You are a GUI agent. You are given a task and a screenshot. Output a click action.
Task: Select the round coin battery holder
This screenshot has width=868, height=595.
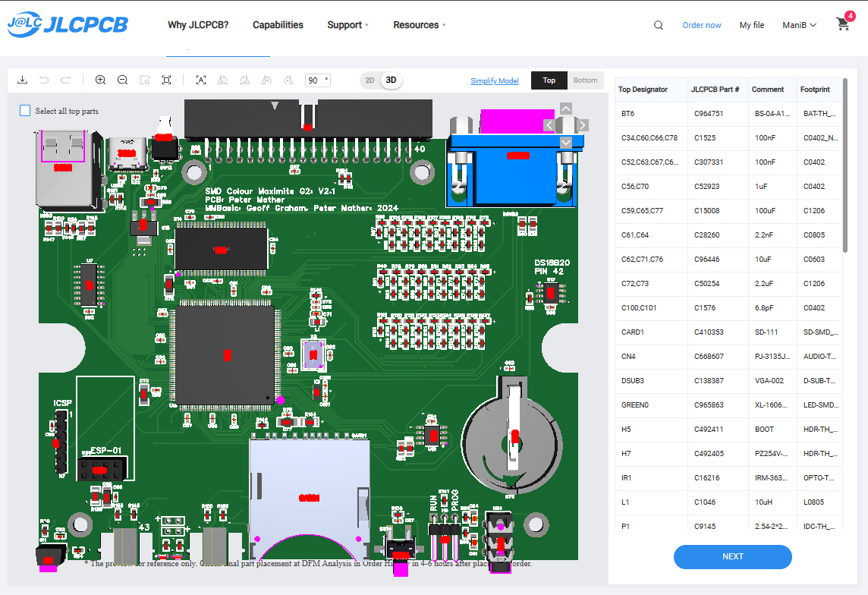click(x=511, y=437)
